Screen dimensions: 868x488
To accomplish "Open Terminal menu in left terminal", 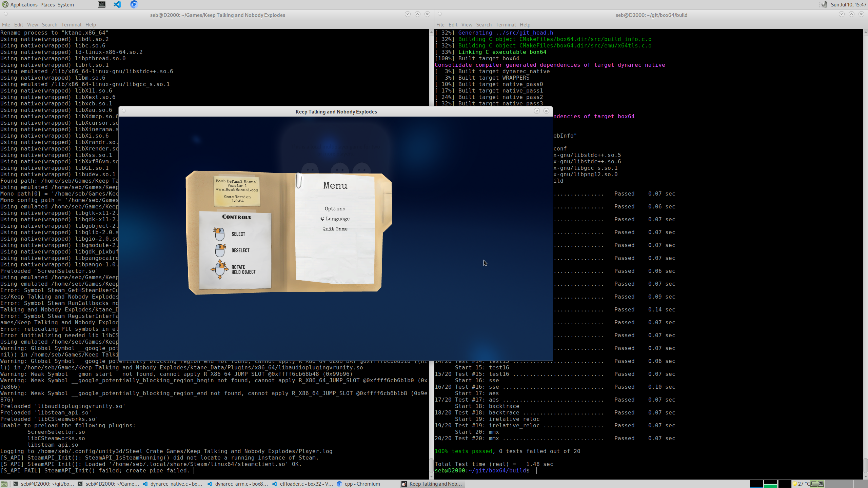I will 71,25.
